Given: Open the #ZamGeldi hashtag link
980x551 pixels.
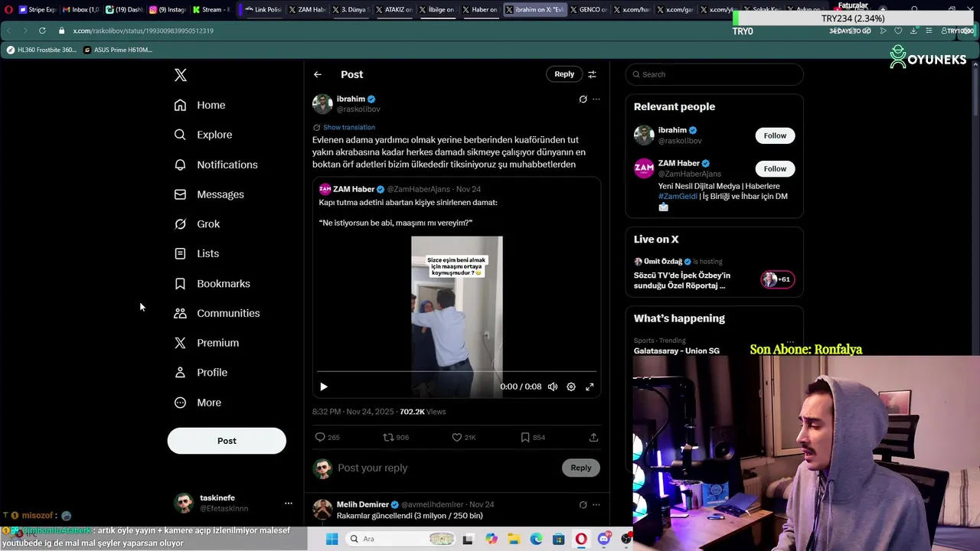Looking at the screenshot, I should click(x=678, y=197).
